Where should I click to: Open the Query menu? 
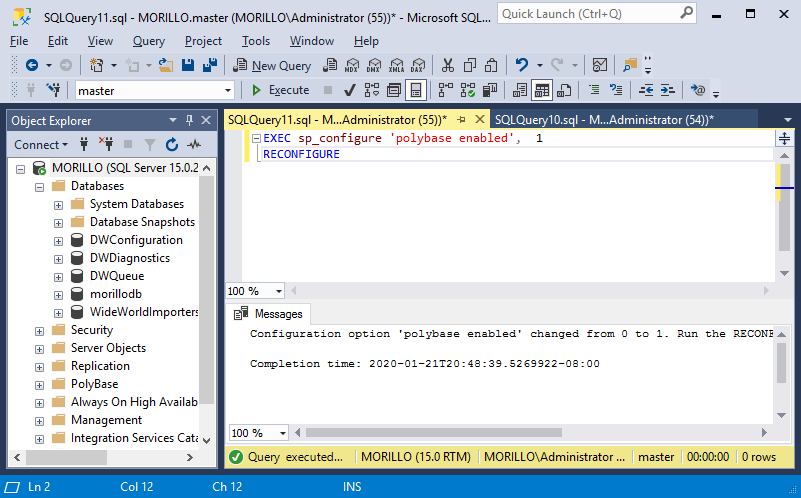tap(149, 41)
